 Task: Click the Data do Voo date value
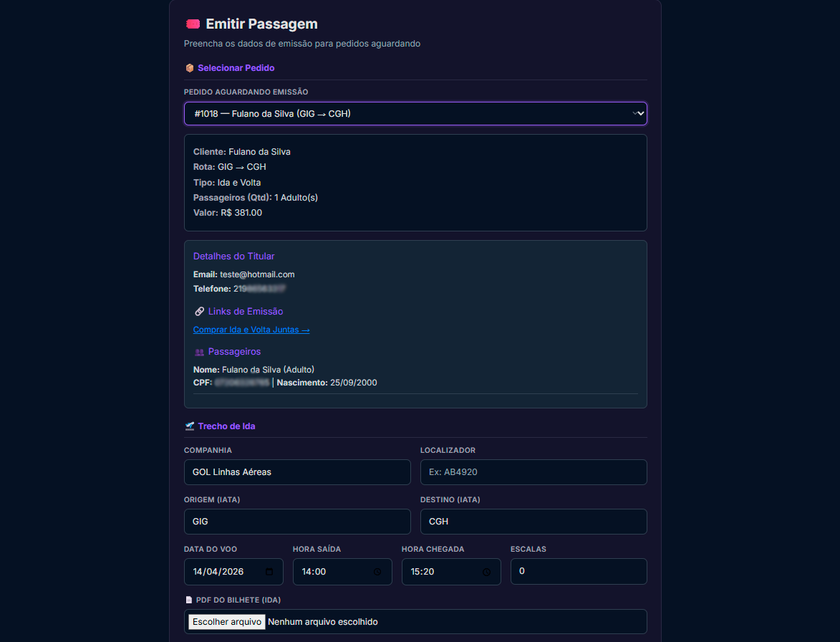[x=218, y=572]
